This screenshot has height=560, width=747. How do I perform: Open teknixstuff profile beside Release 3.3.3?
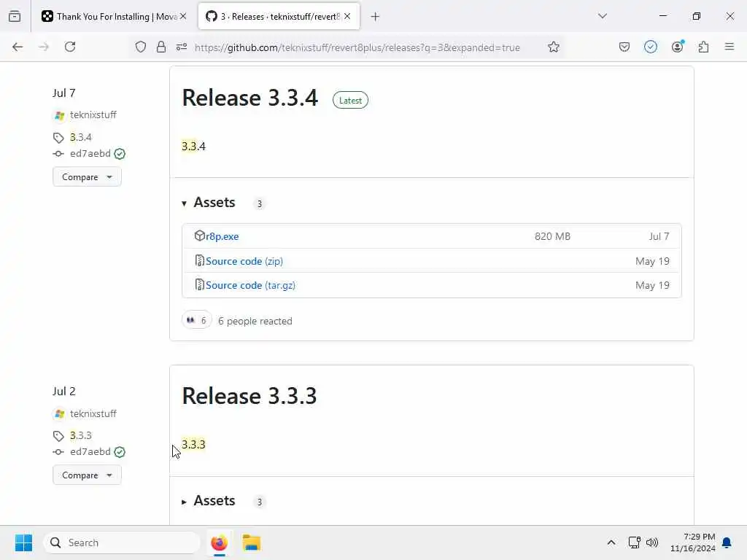93,413
